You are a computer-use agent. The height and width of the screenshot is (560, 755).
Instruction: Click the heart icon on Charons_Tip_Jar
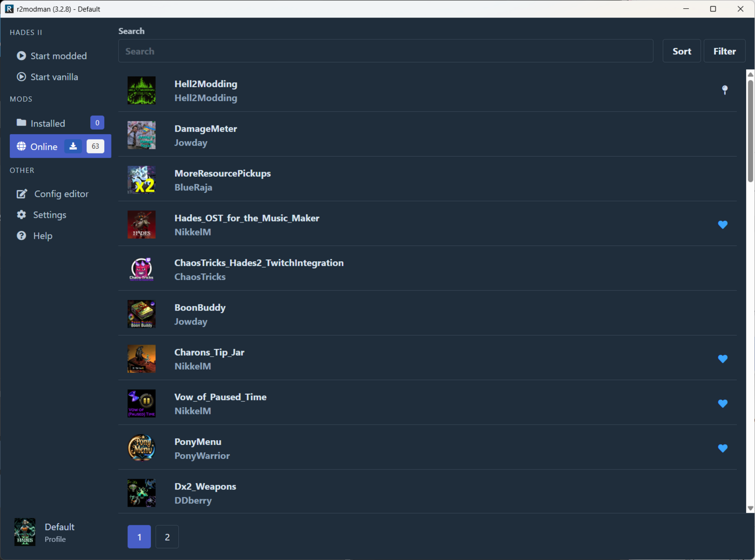coord(723,359)
